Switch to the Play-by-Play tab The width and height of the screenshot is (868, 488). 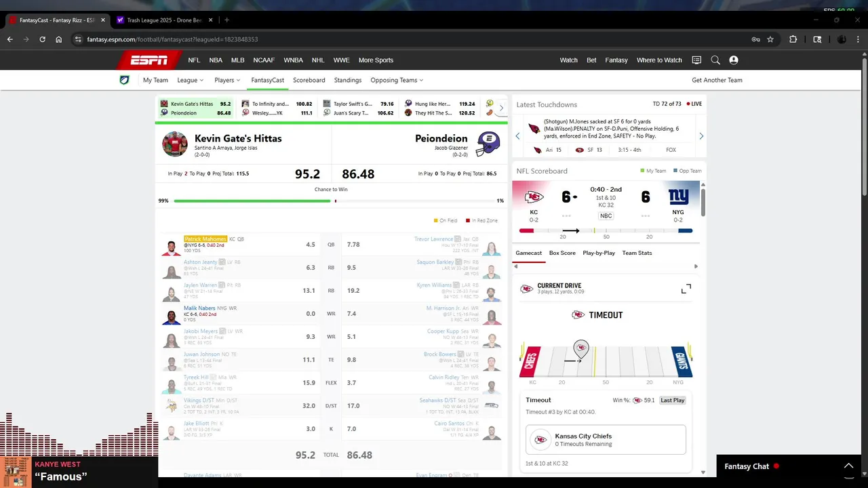[599, 253]
